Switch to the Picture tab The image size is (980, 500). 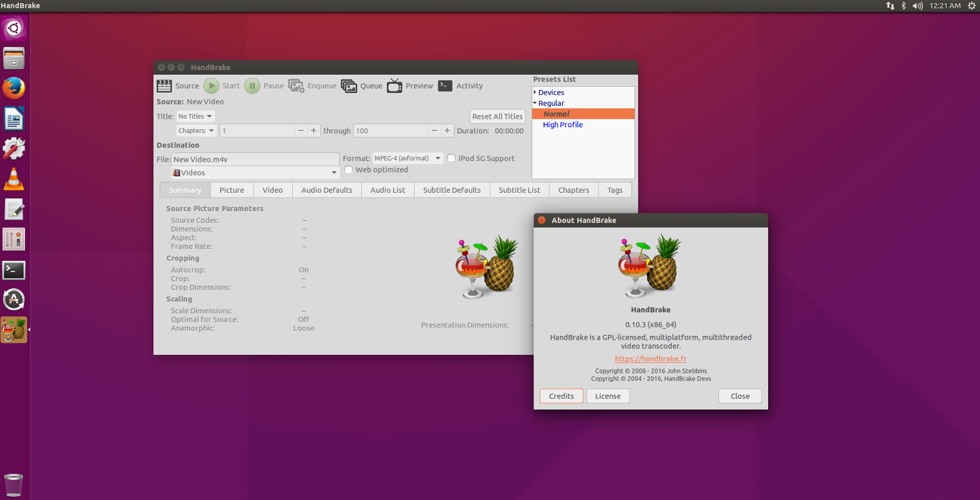pyautogui.click(x=232, y=190)
